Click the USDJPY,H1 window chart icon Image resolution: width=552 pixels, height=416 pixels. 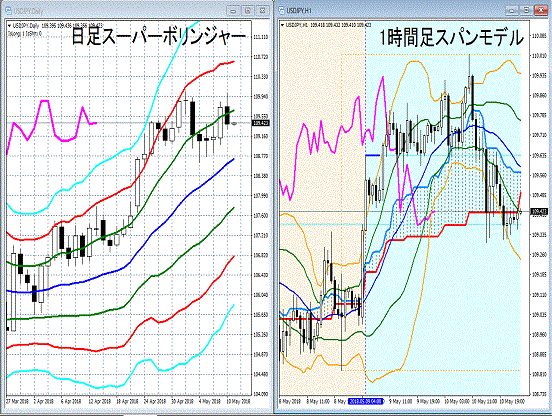coord(281,11)
